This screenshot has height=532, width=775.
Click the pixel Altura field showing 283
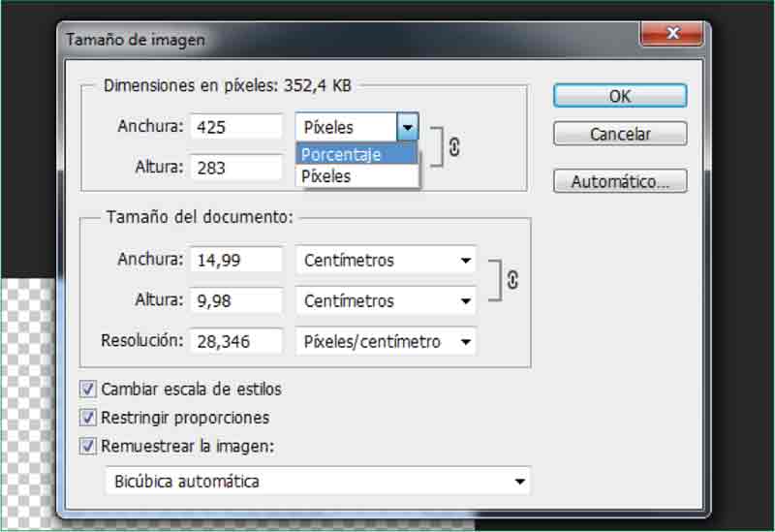236,168
